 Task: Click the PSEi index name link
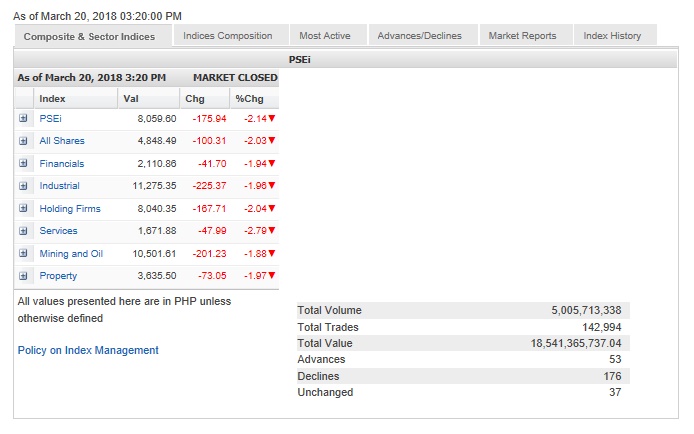pyautogui.click(x=50, y=118)
